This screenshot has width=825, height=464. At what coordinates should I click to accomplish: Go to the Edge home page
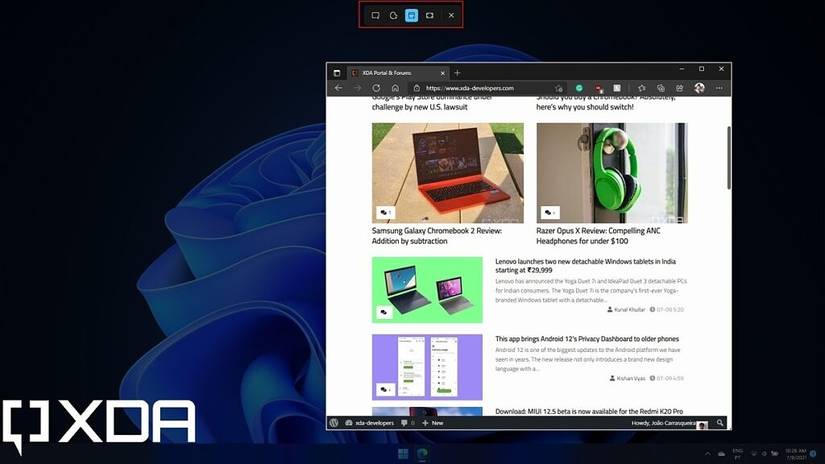395,88
